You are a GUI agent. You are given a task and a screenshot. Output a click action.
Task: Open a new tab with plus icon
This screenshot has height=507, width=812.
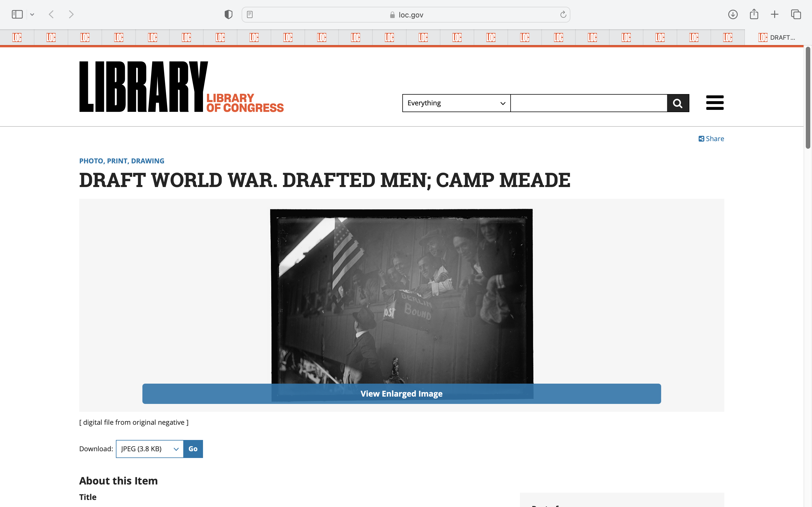tap(775, 14)
